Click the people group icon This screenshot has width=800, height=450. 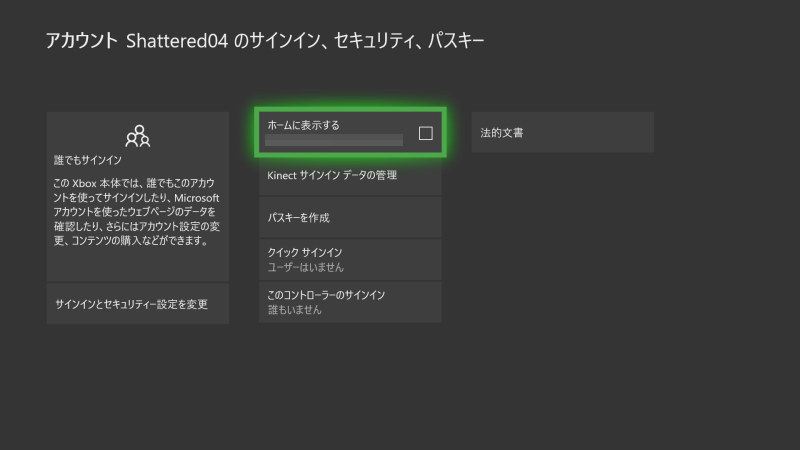click(138, 136)
